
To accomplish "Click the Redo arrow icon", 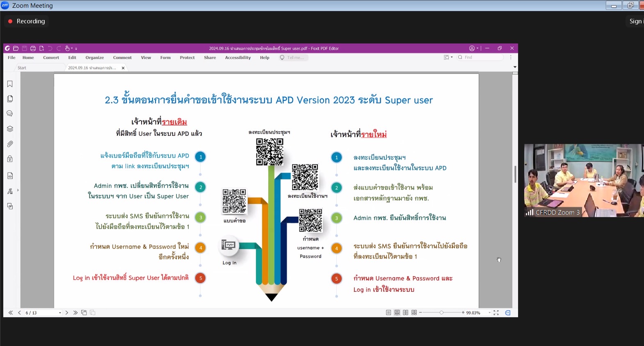I will click(x=59, y=48).
